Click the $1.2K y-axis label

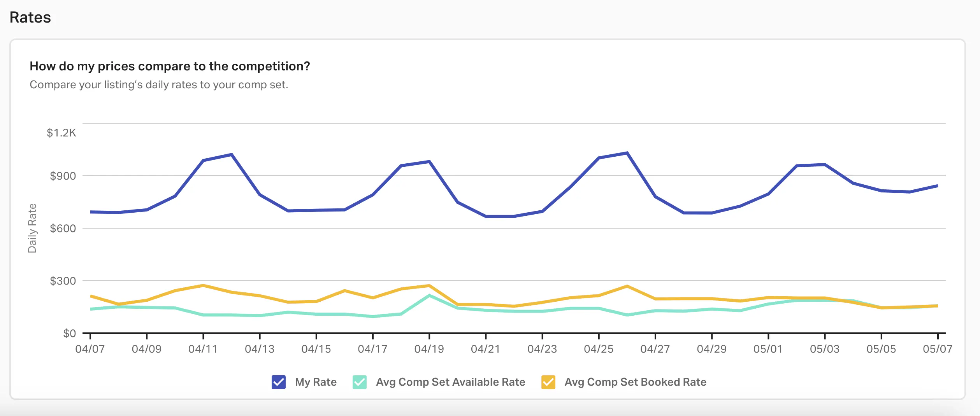(61, 133)
